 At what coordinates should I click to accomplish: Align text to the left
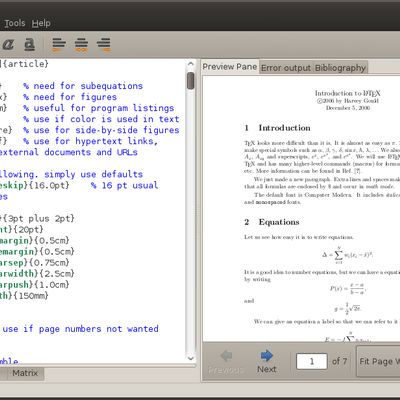tap(59, 45)
